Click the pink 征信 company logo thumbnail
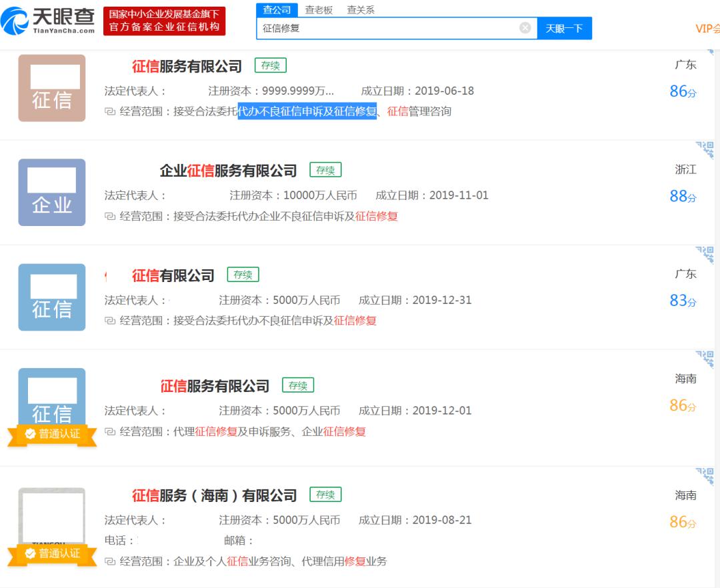Viewport: 720px width, 588px height. click(x=52, y=88)
